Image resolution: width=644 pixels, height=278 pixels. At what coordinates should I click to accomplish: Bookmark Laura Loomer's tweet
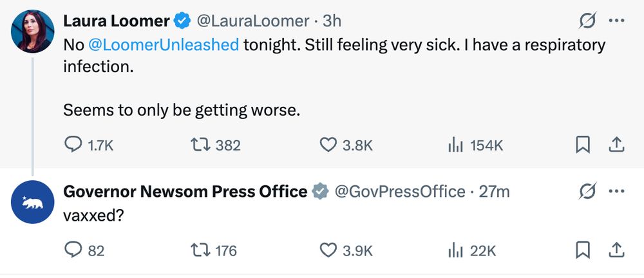pos(583,145)
